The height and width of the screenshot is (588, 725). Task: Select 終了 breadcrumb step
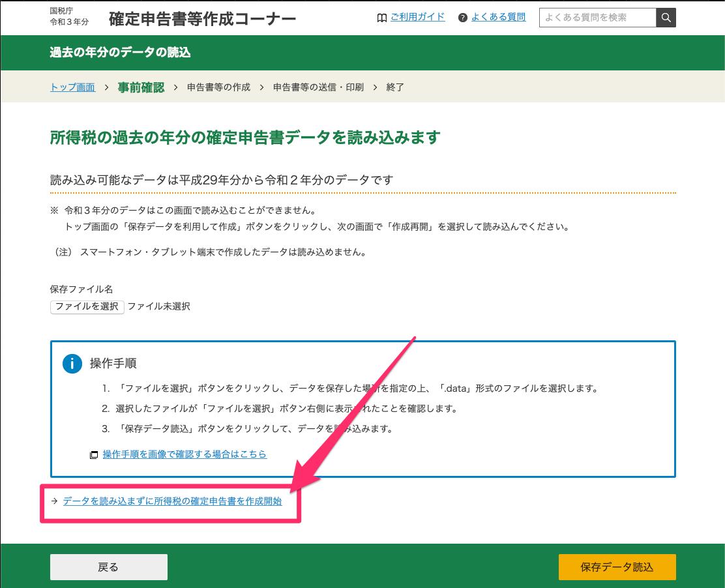pos(395,87)
